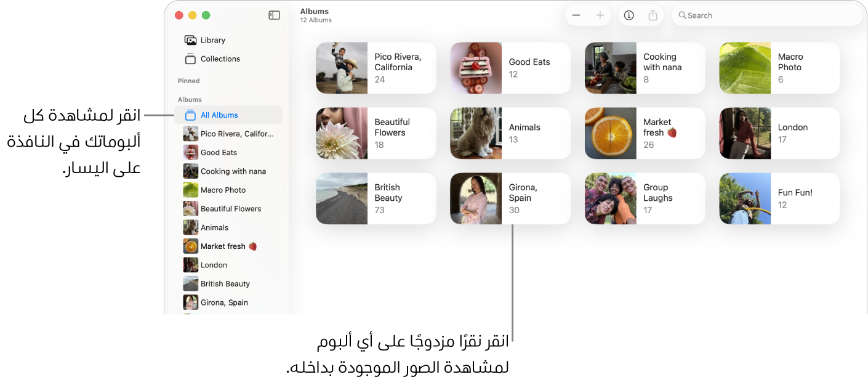868x385 pixels.
Task: Click Cooking with nana sidebar thumbnail
Action: (190, 171)
